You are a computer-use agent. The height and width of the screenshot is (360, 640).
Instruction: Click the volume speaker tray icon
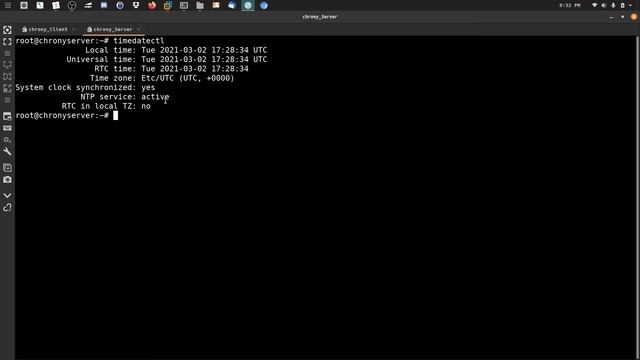point(604,5)
